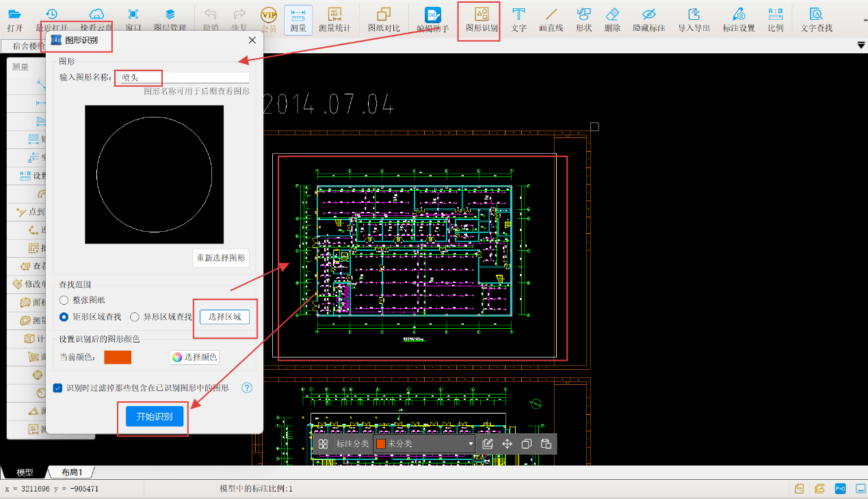The width and height of the screenshot is (868, 499).
Task: Open the 图纸对比 drawing compare tool
Action: pos(384,19)
